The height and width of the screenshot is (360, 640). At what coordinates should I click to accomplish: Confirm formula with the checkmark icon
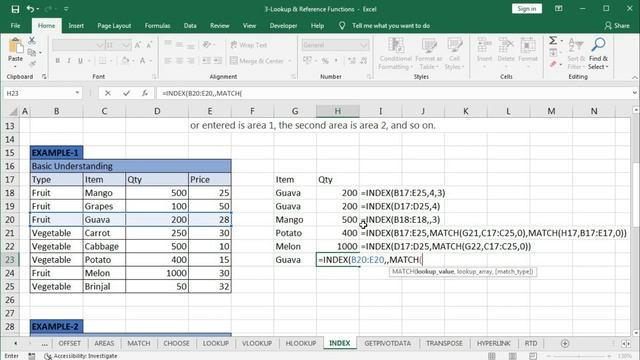(127, 93)
